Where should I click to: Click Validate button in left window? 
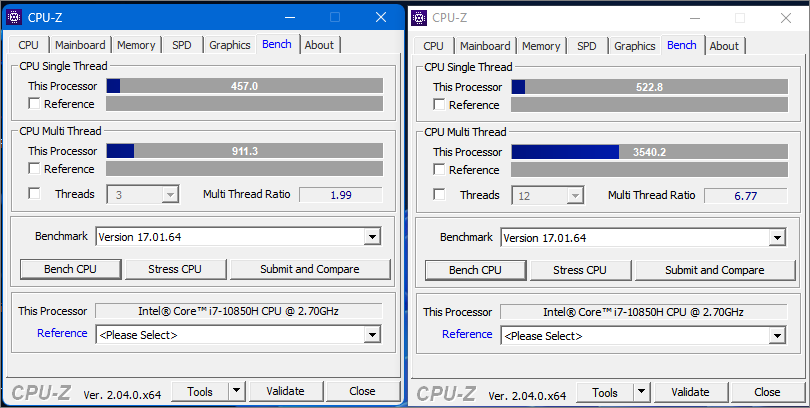click(286, 391)
